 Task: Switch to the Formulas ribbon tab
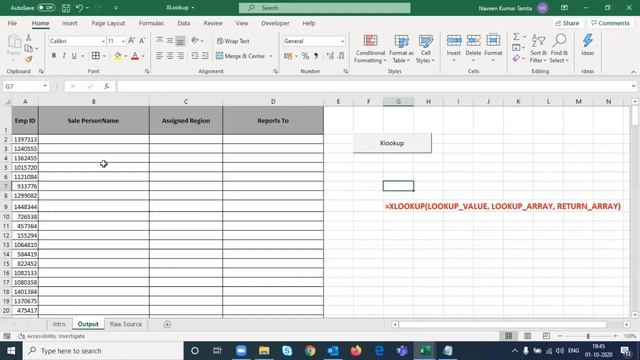[151, 23]
